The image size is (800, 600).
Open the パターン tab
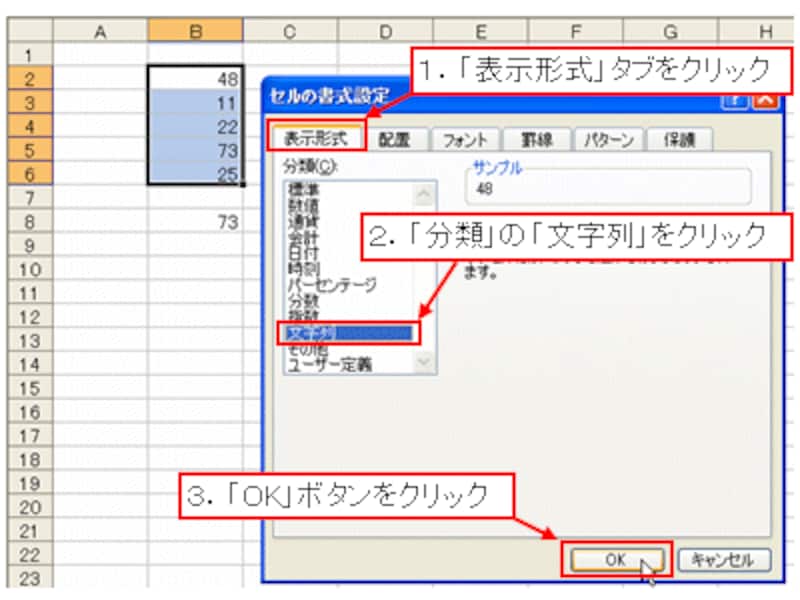[x=609, y=139]
